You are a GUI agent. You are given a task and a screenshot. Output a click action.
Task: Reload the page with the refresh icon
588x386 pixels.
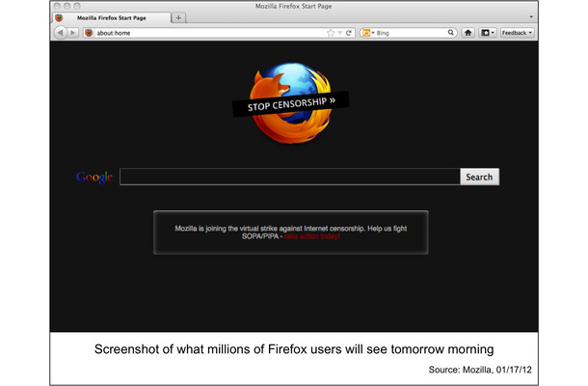[349, 33]
